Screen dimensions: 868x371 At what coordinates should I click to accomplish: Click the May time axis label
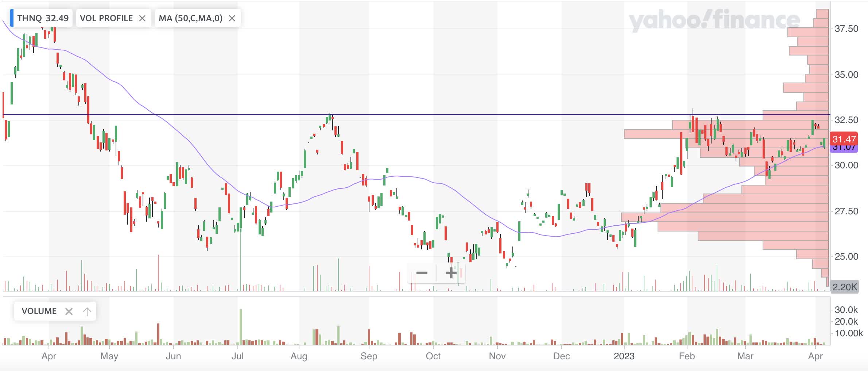tap(109, 356)
